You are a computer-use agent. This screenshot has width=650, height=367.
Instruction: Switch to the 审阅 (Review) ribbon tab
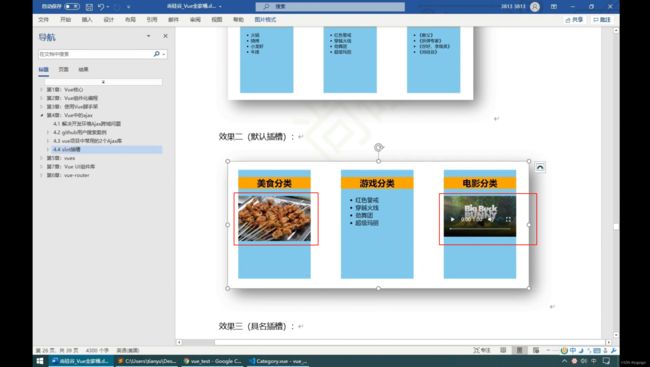(195, 19)
